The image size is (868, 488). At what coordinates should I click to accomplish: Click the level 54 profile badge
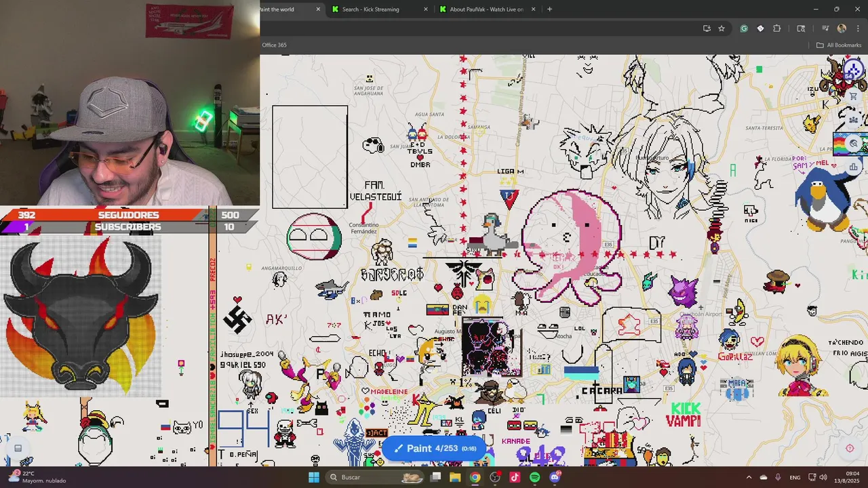point(853,69)
